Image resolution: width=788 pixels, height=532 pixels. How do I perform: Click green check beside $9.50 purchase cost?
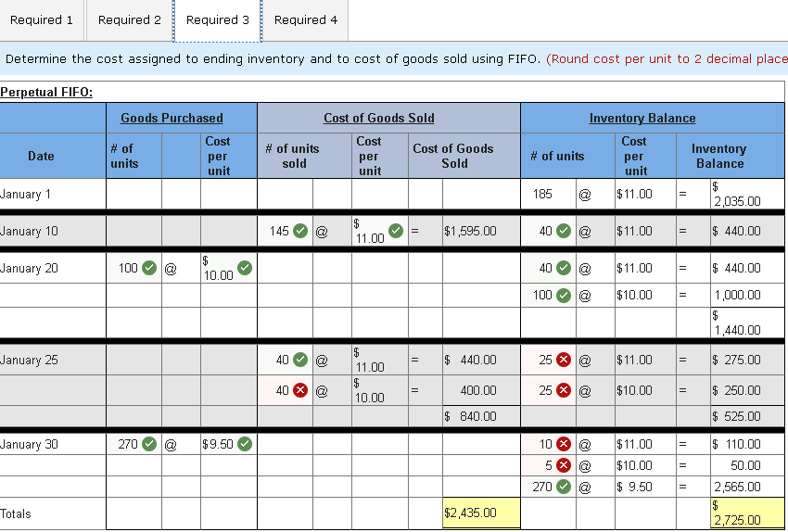click(245, 444)
